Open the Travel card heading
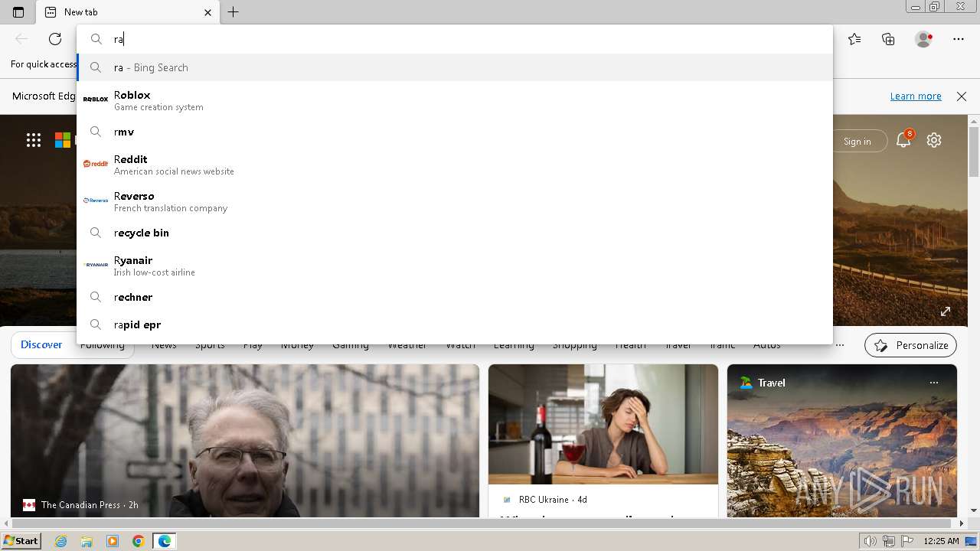The height and width of the screenshot is (551, 980). pos(771,383)
